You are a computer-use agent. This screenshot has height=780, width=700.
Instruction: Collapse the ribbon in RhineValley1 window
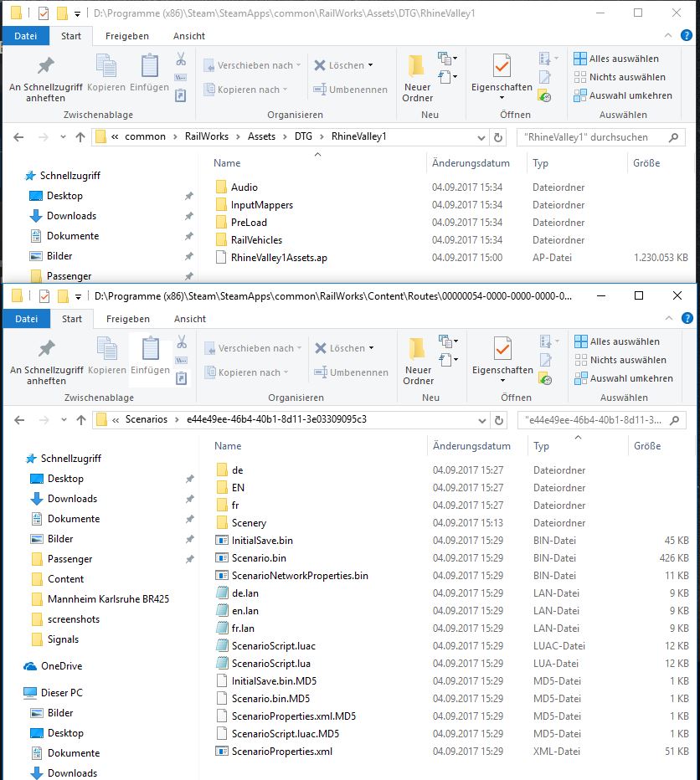click(x=668, y=35)
